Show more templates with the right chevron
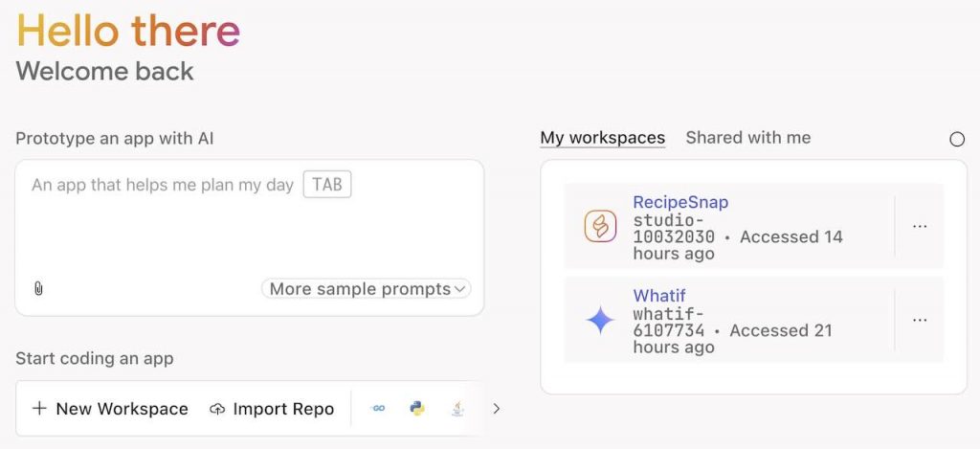This screenshot has width=980, height=449. 497,409
